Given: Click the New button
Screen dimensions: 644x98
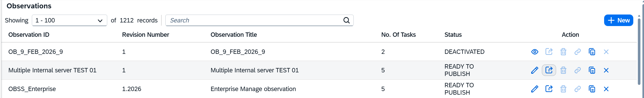Looking at the screenshot, I should (x=618, y=20).
